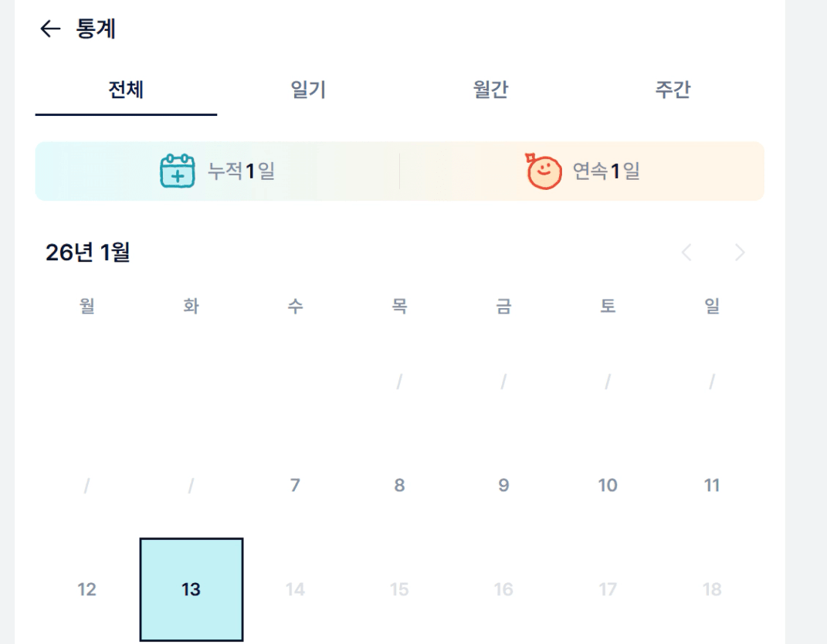Viewport: 827px width, 644px height.
Task: Choose date 9 on the calendar
Action: pyautogui.click(x=503, y=485)
